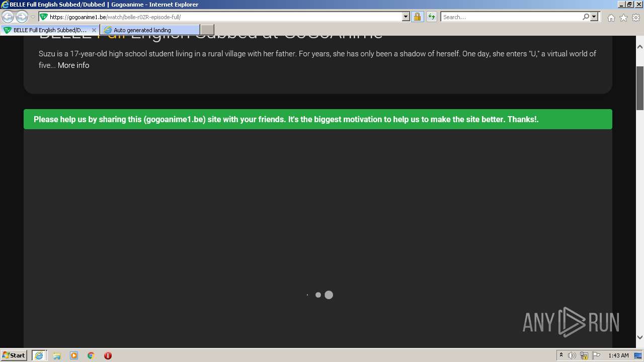Click the page scrollbar up arrow
Screen dimensions: 644x362
point(640,47)
